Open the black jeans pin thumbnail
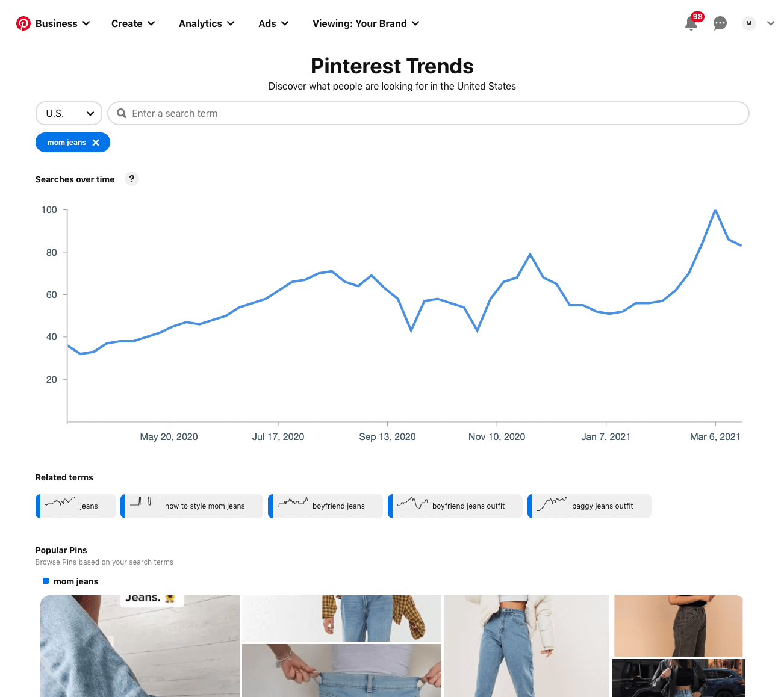Image resolution: width=784 pixels, height=697 pixels. point(678,626)
